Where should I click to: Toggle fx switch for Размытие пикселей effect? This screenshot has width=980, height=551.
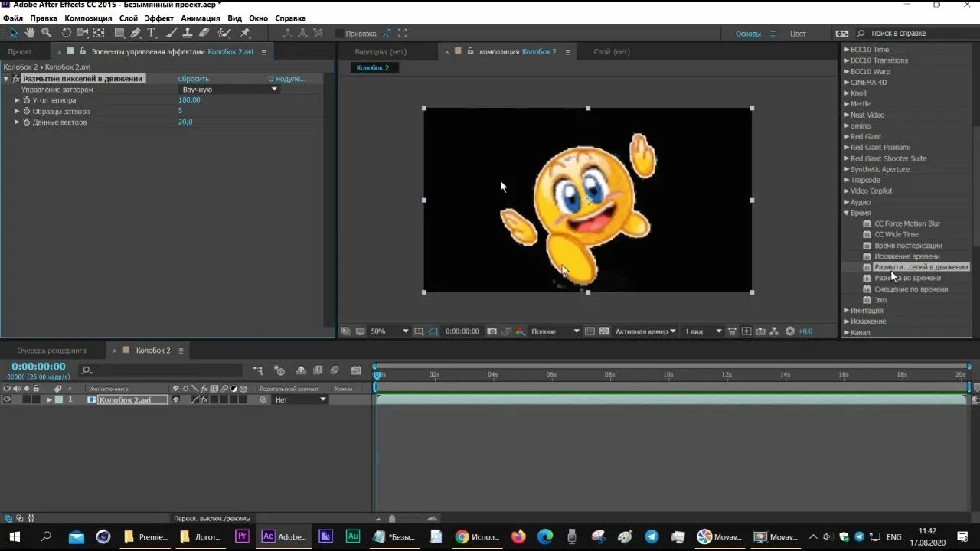point(16,79)
